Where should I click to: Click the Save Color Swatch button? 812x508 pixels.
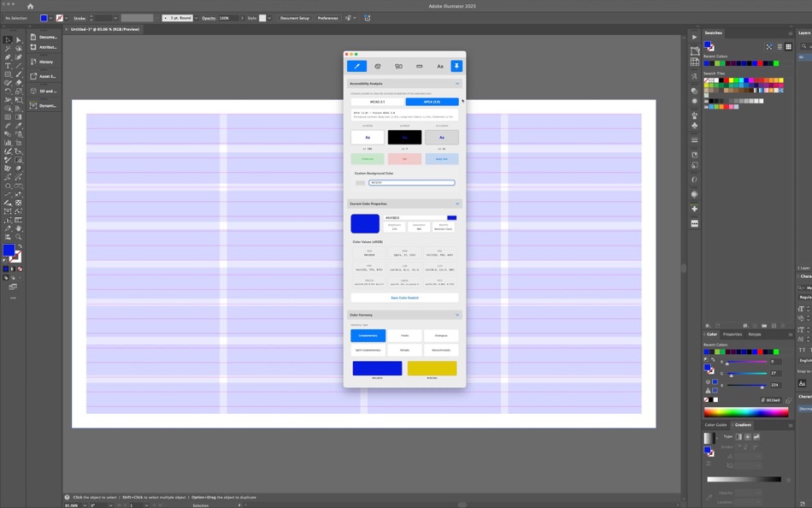404,298
